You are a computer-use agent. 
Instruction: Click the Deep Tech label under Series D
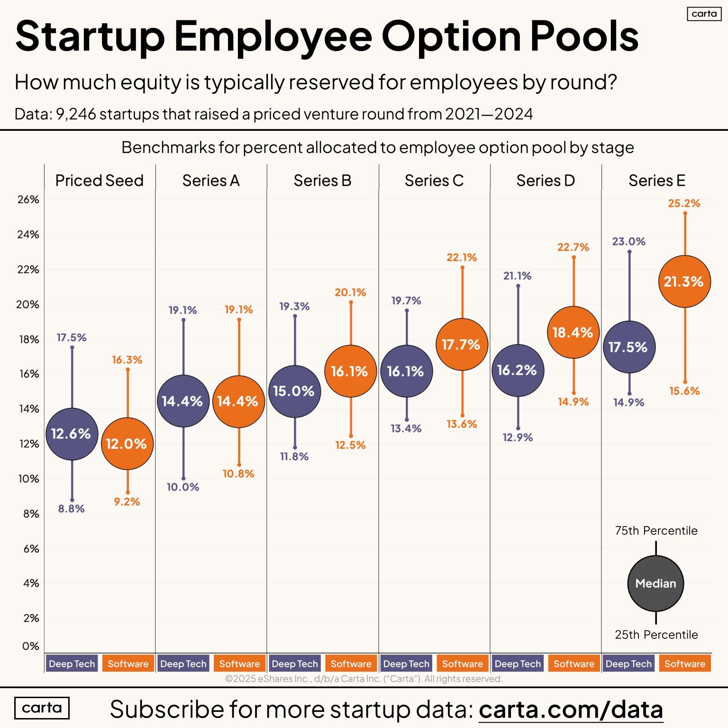518,664
